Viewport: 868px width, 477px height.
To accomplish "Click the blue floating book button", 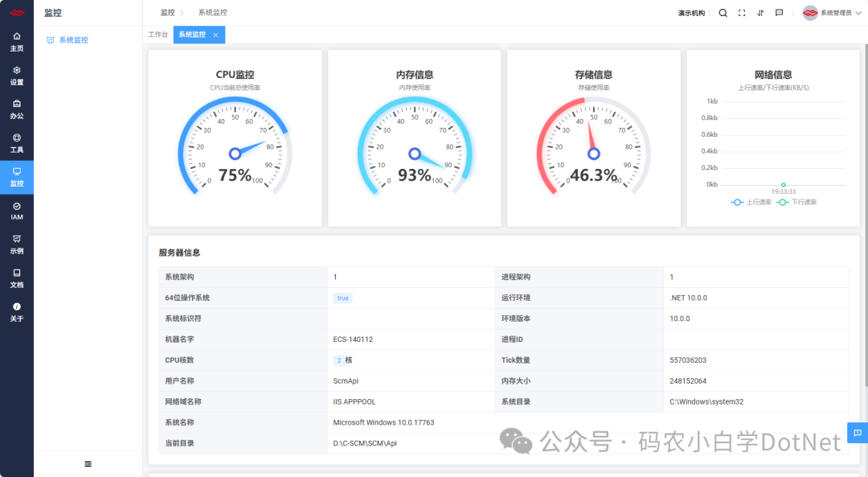I will 858,433.
